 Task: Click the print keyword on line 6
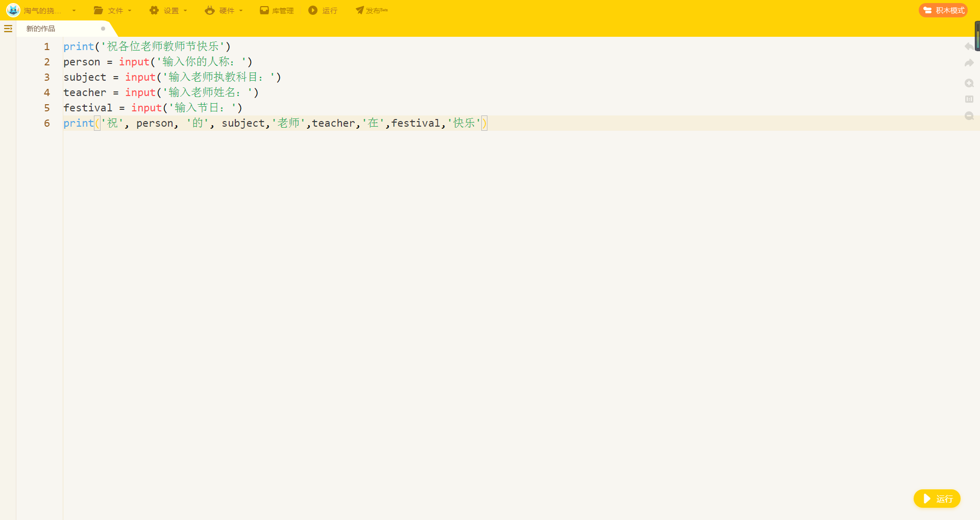point(79,123)
